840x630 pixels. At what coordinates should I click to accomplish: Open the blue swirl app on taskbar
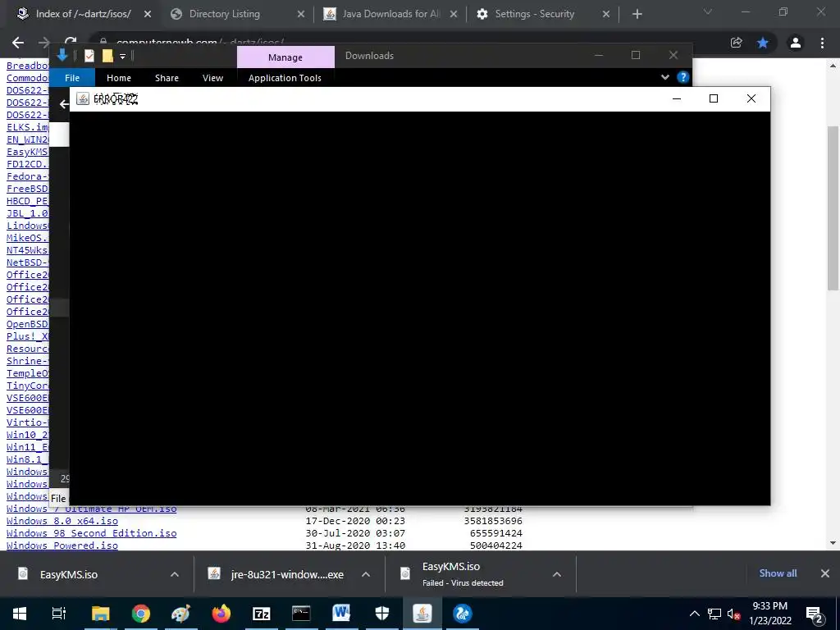pos(463,614)
